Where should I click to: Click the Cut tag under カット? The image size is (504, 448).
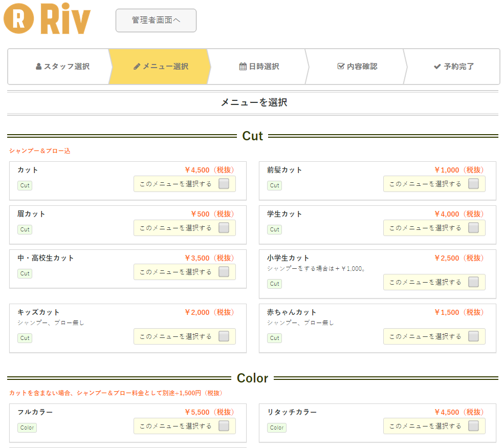[25, 185]
